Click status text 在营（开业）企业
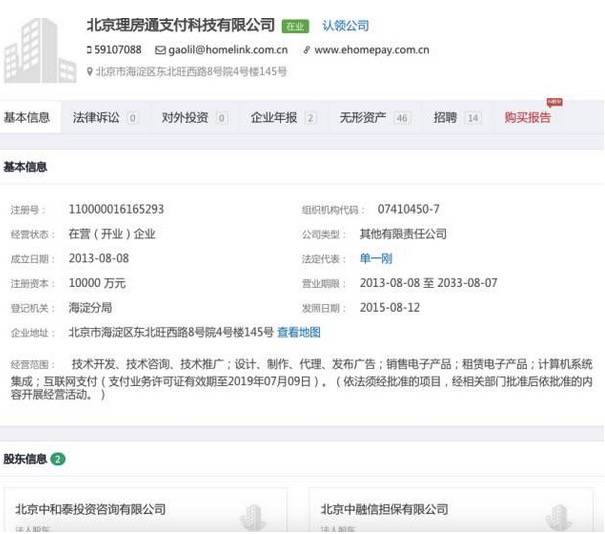This screenshot has height=534, width=605. point(112,234)
